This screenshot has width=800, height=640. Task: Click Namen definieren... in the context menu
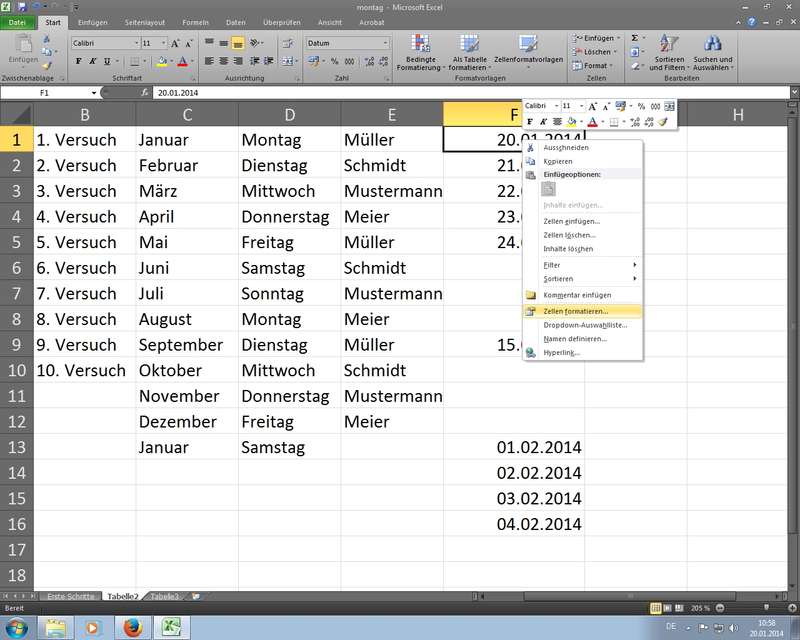click(582, 339)
